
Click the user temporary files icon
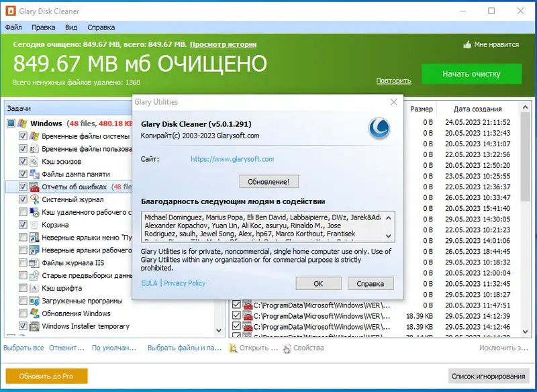click(x=34, y=148)
